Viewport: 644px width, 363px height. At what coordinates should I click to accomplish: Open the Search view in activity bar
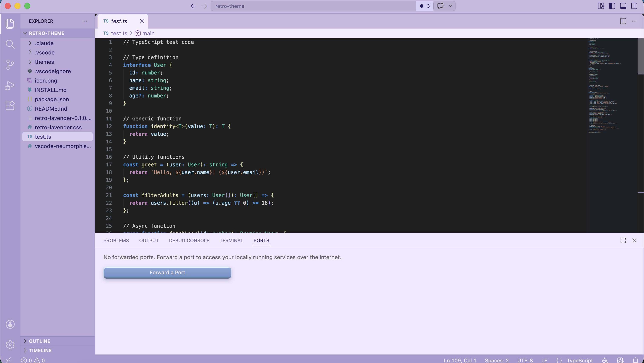pos(10,44)
